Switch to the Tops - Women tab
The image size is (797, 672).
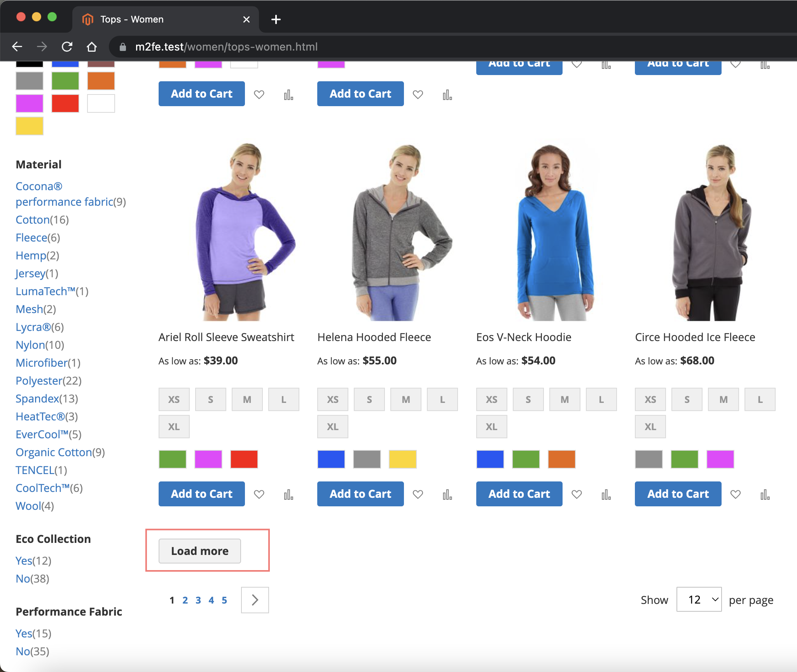132,19
